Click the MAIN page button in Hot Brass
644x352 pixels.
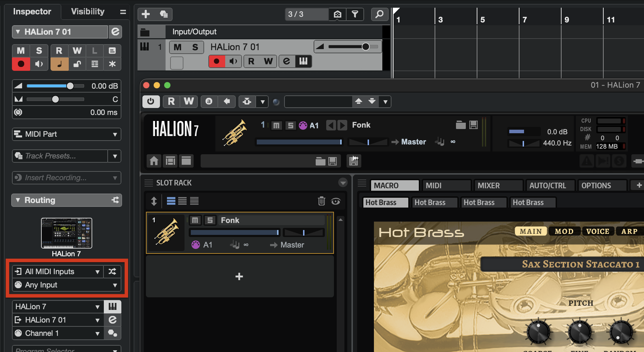point(531,231)
